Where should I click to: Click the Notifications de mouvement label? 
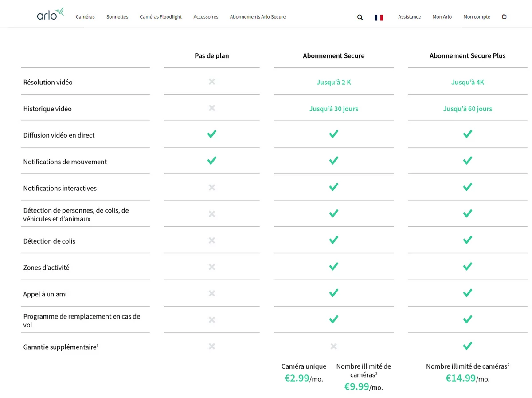(65, 162)
